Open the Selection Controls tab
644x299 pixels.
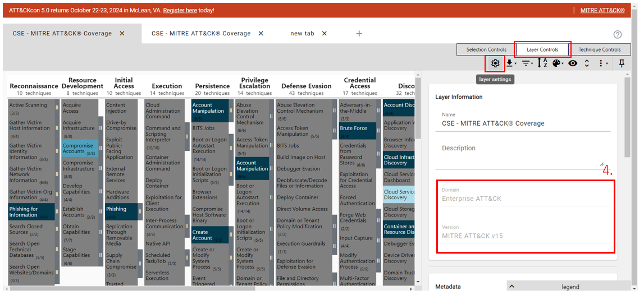click(486, 49)
